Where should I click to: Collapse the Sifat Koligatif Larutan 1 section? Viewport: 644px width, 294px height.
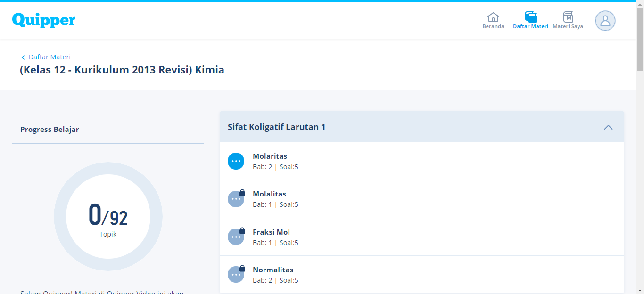[608, 127]
